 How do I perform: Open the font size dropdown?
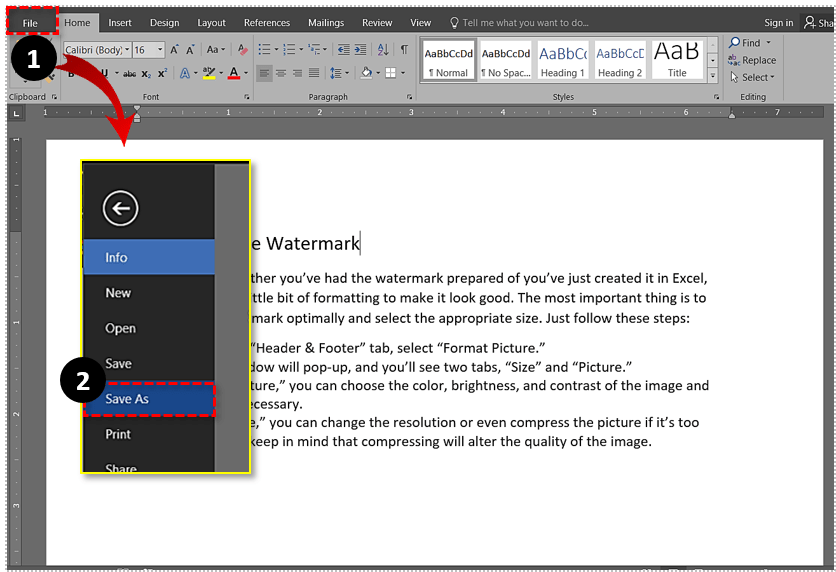[161, 49]
